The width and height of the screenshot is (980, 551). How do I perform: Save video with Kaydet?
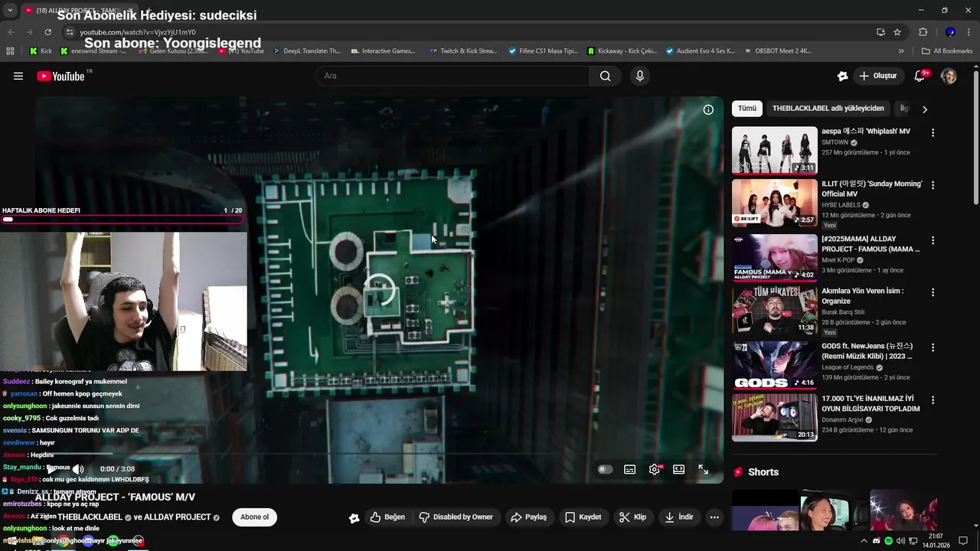point(583,517)
